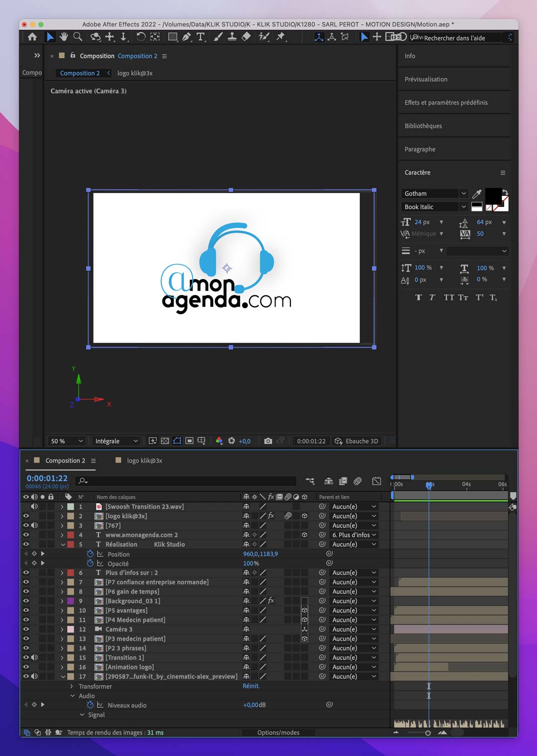This screenshot has height=756, width=537.
Task: Select the Dolly camera tool
Action: (x=124, y=37)
